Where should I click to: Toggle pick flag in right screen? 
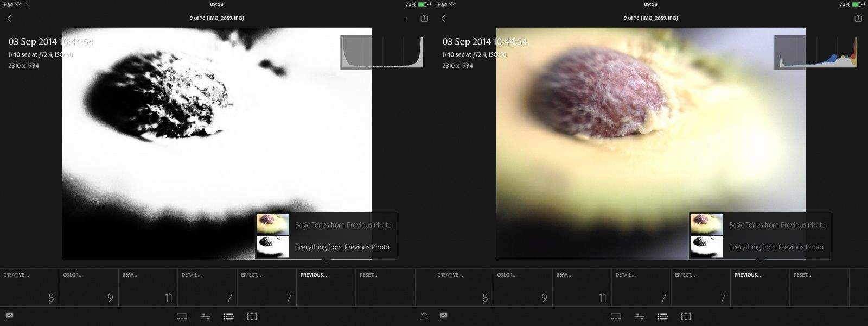tap(443, 316)
